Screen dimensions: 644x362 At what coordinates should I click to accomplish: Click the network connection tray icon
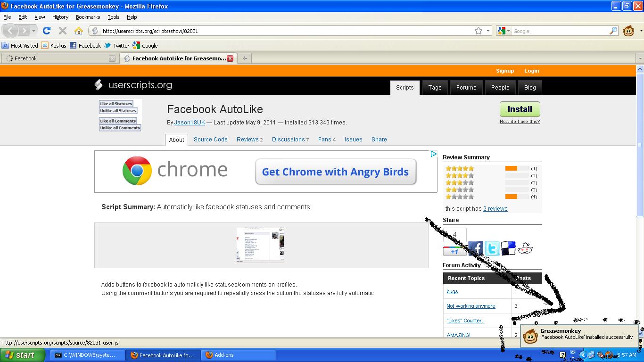pyautogui.click(x=591, y=355)
